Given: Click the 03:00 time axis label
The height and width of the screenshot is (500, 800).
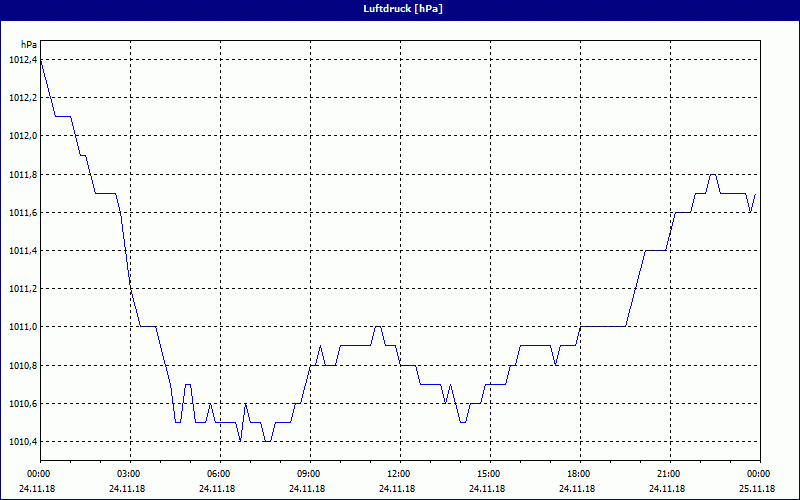Looking at the screenshot, I should [x=129, y=474].
